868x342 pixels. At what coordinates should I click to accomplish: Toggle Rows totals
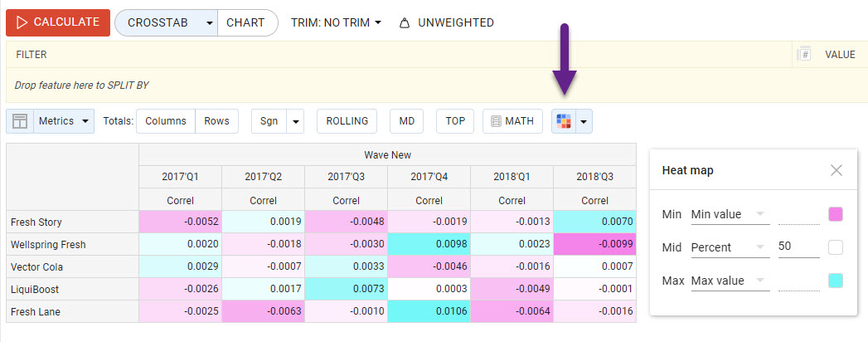tap(216, 121)
